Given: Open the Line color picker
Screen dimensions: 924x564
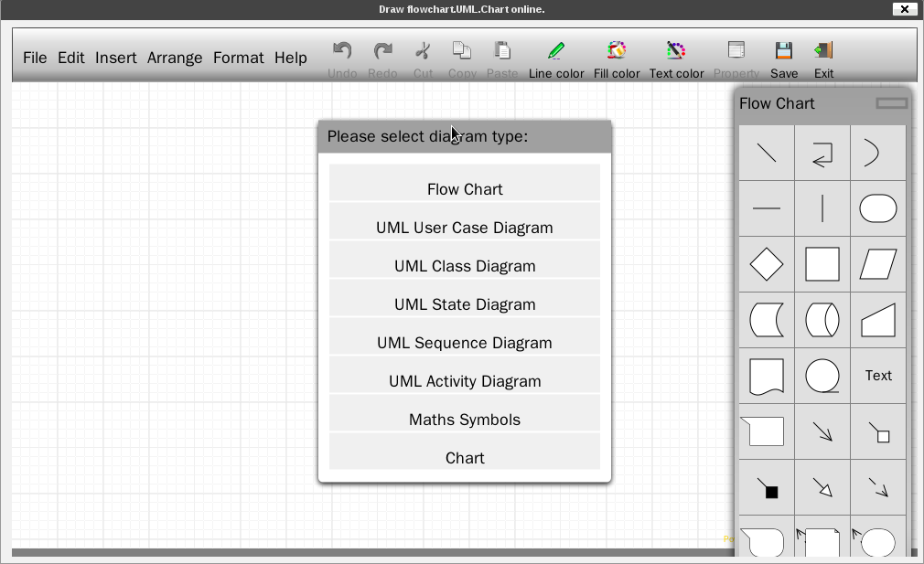Looking at the screenshot, I should pos(555,60).
